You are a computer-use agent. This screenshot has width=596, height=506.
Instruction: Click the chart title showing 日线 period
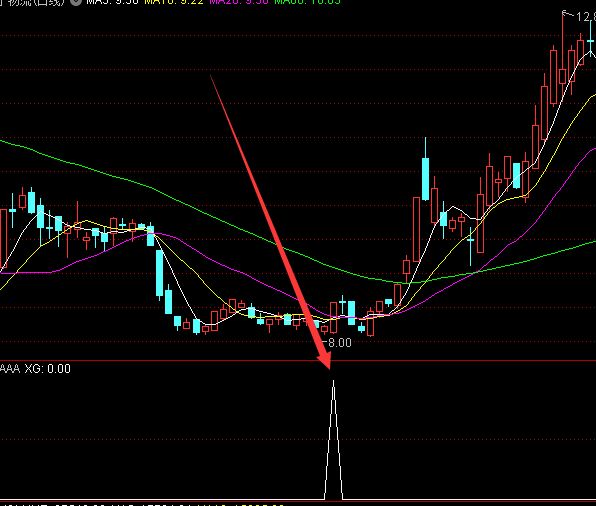pos(33,2)
